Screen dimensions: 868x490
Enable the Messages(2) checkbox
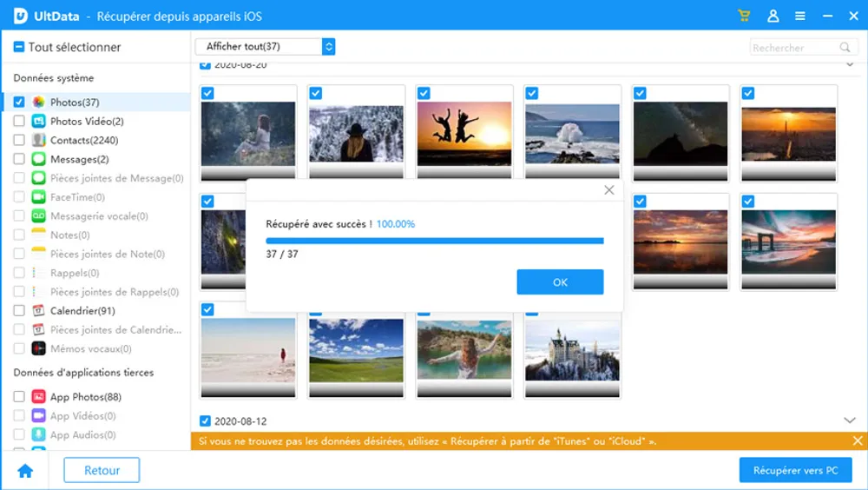tap(19, 159)
